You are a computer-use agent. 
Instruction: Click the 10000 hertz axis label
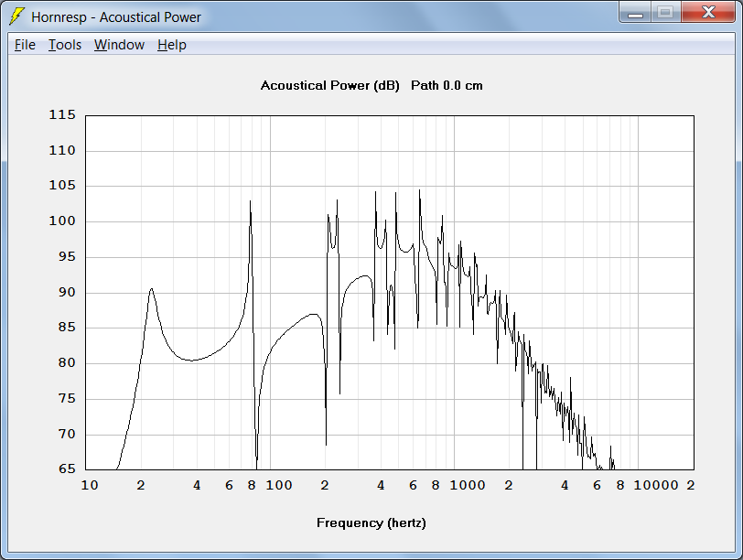656,485
